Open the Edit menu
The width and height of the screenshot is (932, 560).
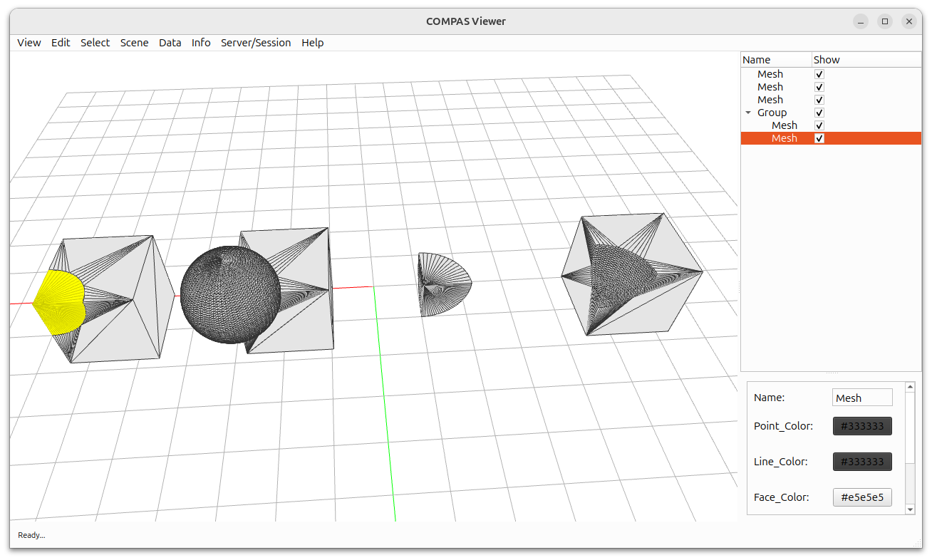click(61, 43)
